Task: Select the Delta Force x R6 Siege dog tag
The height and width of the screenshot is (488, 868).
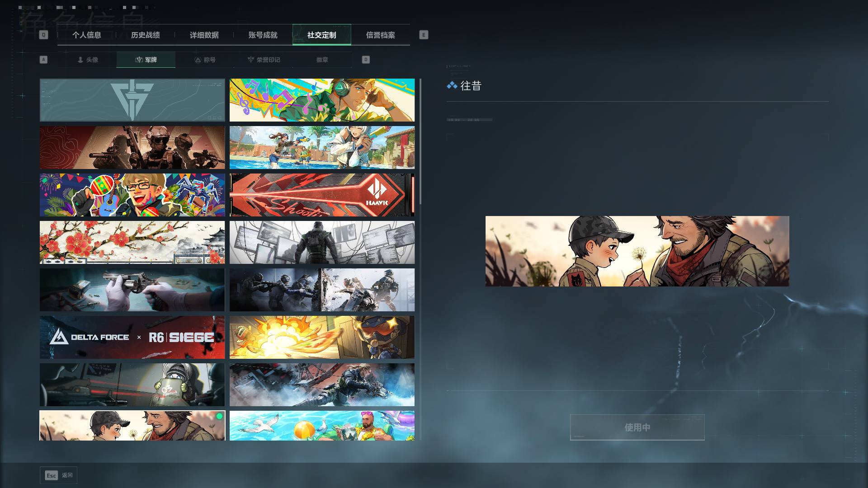Action: (x=132, y=338)
